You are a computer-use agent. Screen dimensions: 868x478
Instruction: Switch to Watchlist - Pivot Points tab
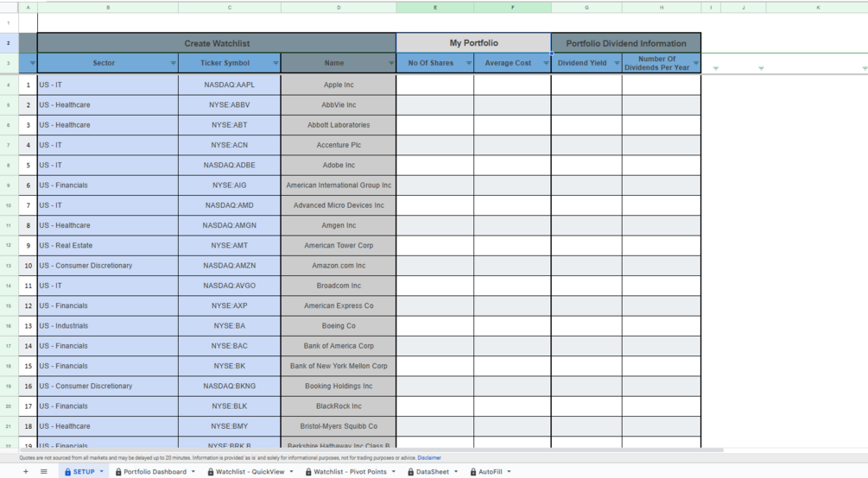[x=350, y=472]
